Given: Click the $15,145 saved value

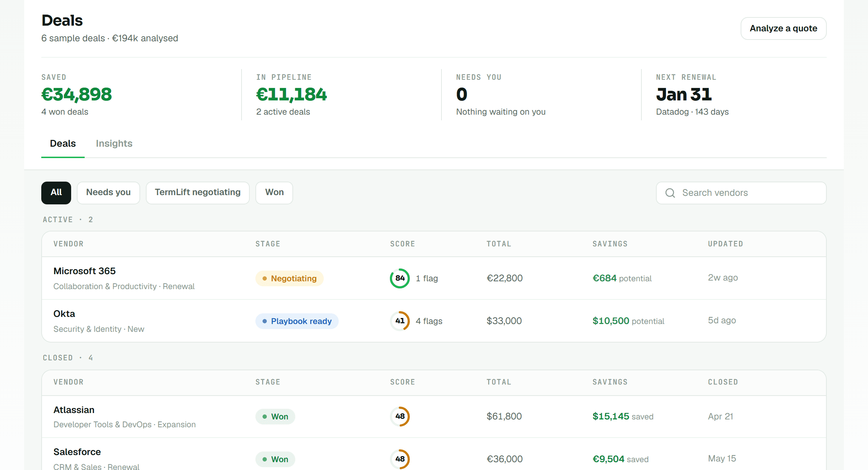Looking at the screenshot, I should click(x=623, y=416).
